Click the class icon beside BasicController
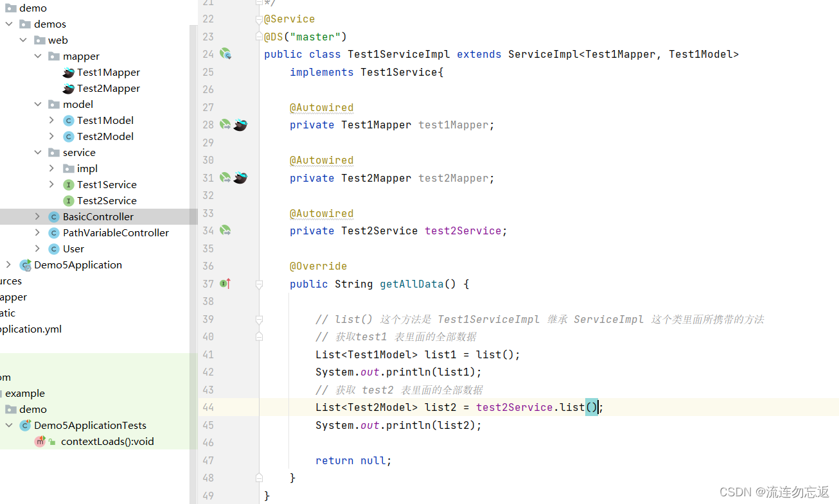This screenshot has height=504, width=839. [x=53, y=216]
